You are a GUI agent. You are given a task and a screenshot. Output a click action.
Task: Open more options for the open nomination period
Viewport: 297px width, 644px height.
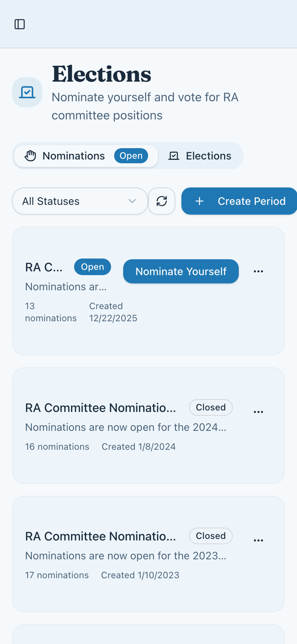pos(258,271)
